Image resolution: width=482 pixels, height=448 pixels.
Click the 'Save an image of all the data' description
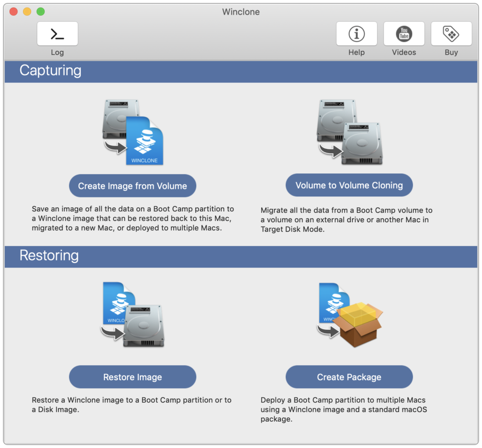pos(133,219)
